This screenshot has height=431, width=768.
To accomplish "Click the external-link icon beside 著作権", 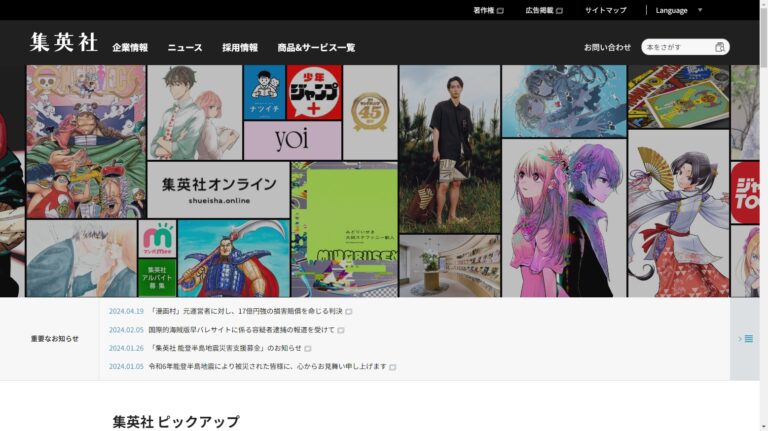I will click(x=500, y=11).
